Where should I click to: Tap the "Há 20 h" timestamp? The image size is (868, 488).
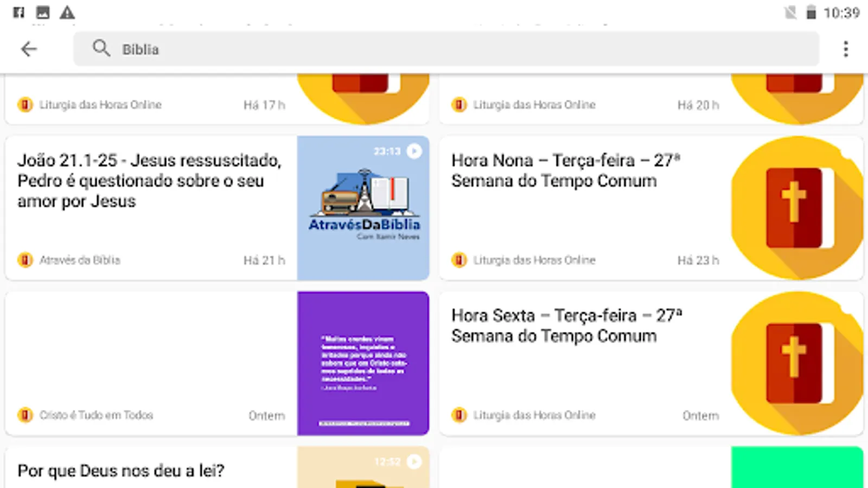[698, 105]
